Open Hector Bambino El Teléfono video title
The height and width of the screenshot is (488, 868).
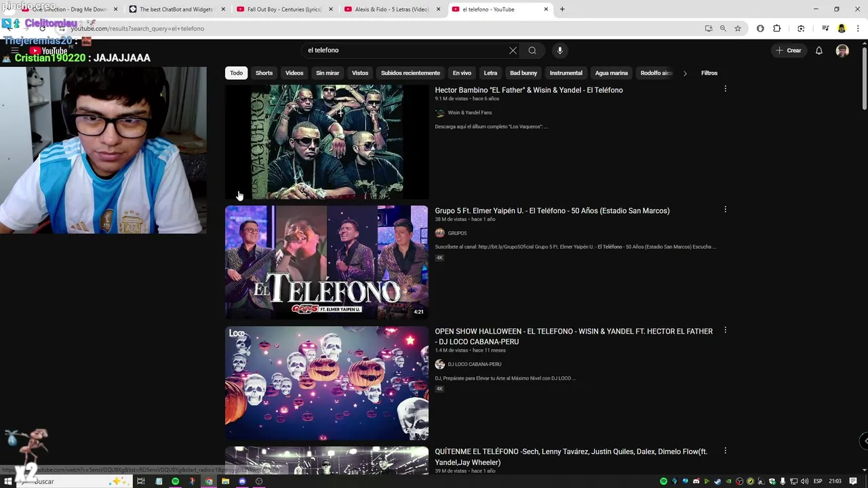[529, 89]
